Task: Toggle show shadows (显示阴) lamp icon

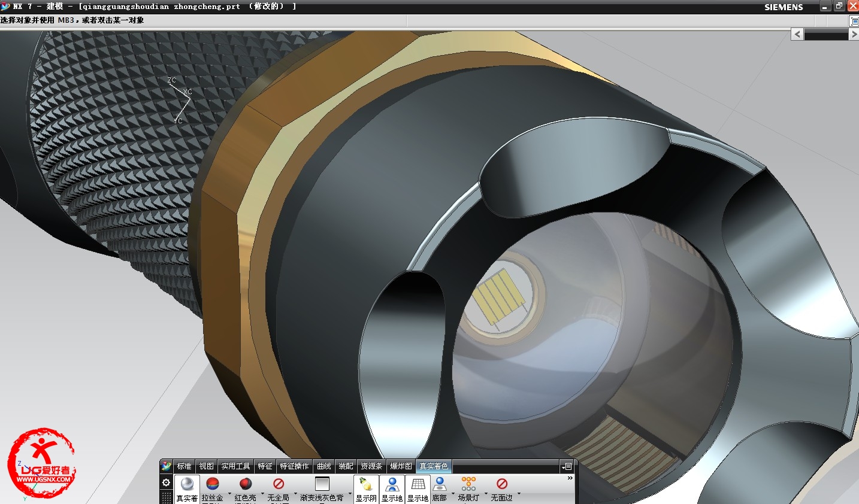Action: [366, 484]
